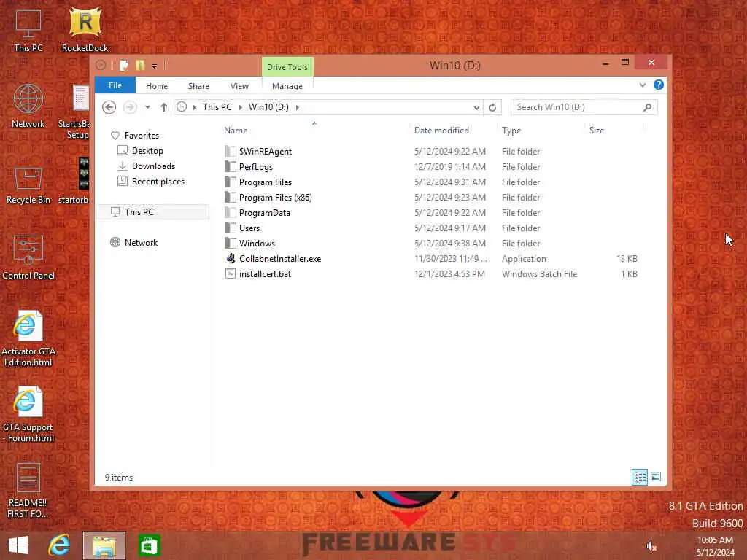Launch Internet Explorer from the taskbar
This screenshot has height=560, width=747.
60,545
